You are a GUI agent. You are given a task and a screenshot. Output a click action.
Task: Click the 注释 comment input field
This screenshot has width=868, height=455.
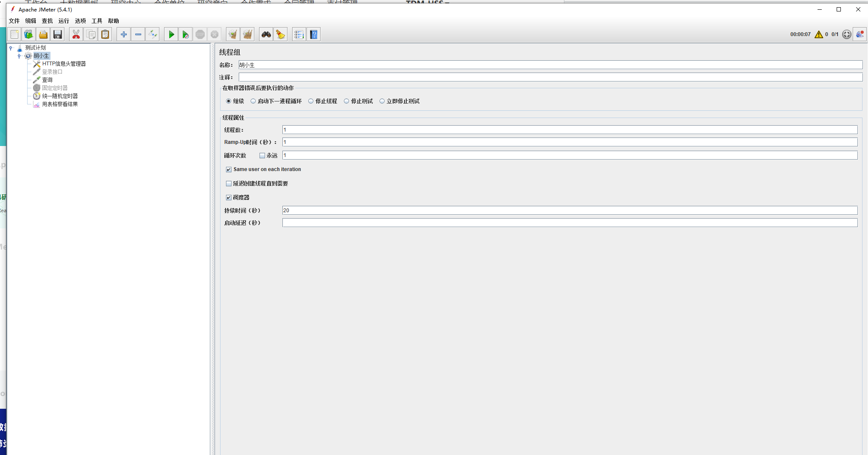pyautogui.click(x=550, y=77)
